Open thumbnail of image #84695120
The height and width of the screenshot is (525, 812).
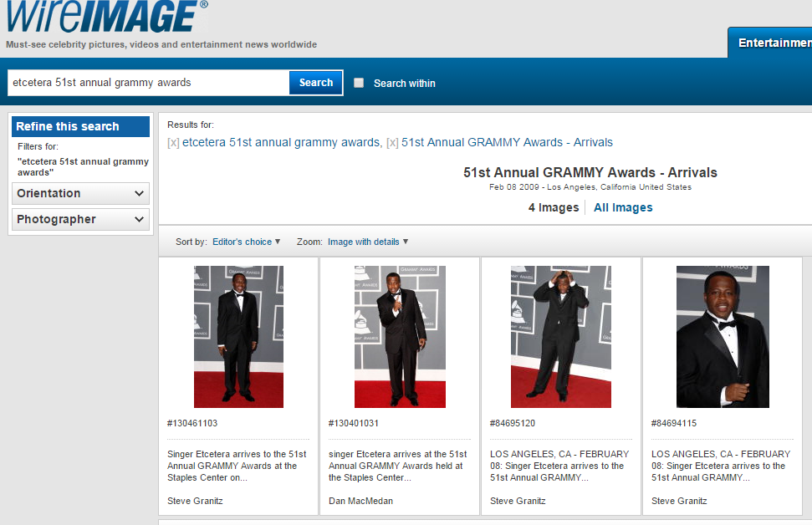tap(560, 336)
